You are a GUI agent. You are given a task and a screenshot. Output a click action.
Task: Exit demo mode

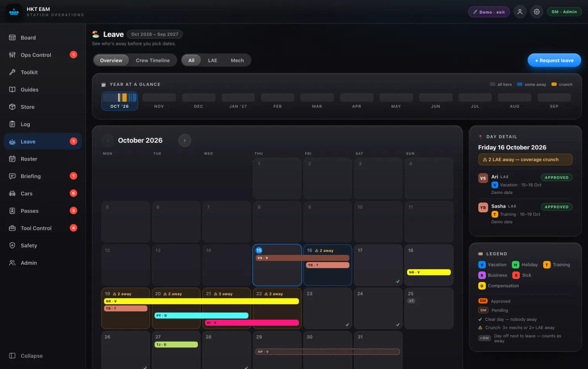click(x=489, y=12)
